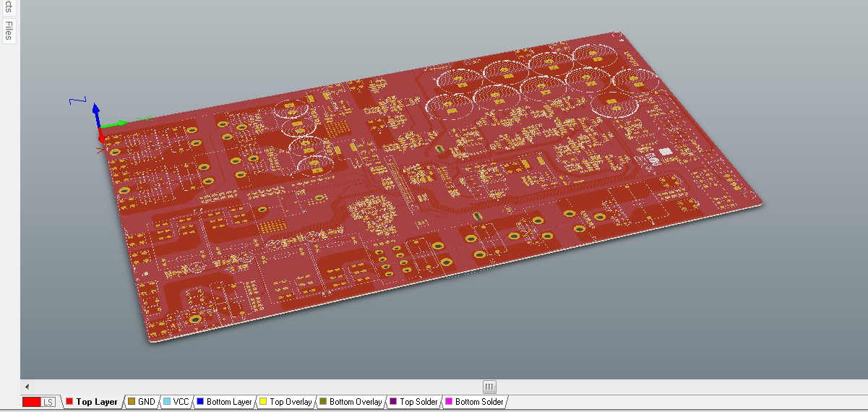
Task: Click the red current layer color box
Action: point(31,402)
